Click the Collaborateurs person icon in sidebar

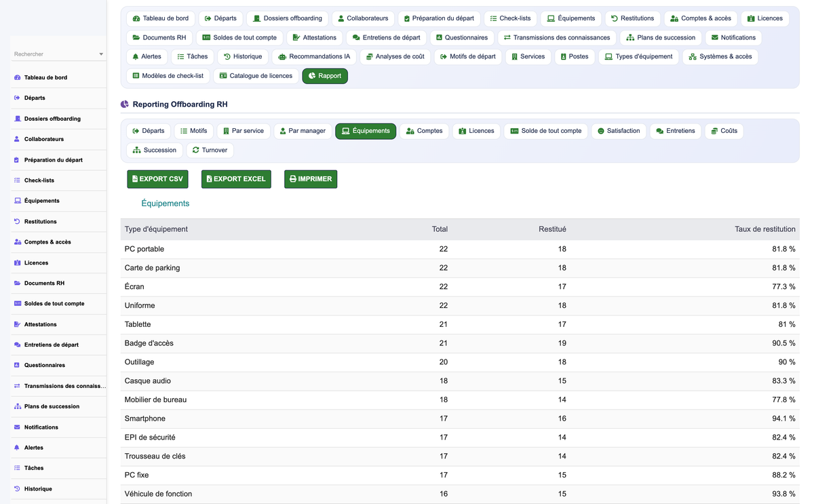click(17, 139)
